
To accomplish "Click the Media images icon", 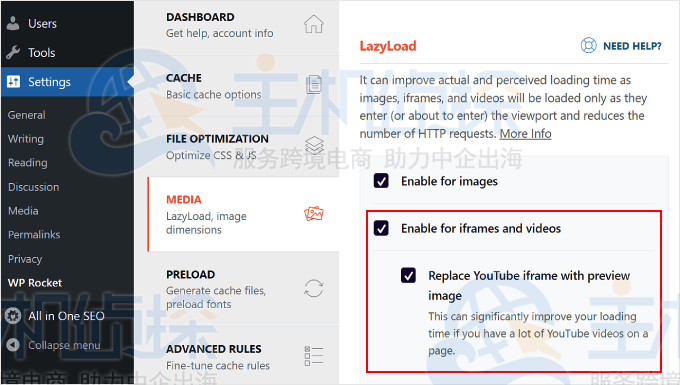I will tap(314, 213).
